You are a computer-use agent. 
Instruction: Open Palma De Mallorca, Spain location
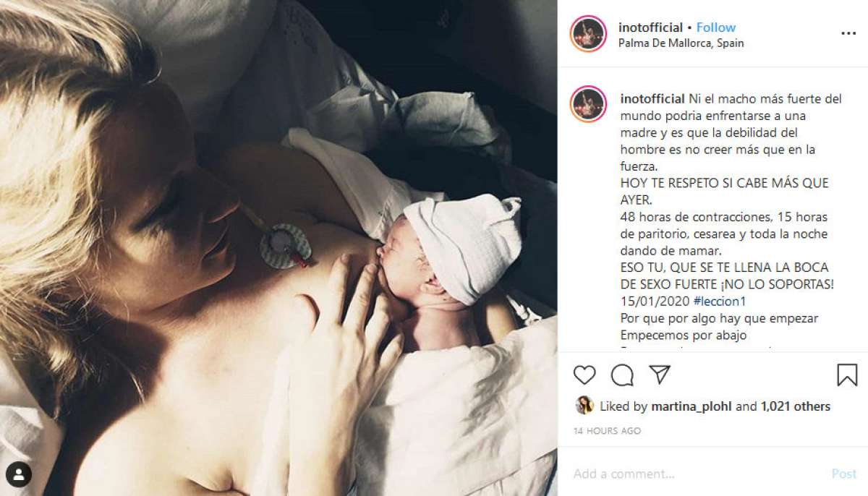tap(681, 43)
